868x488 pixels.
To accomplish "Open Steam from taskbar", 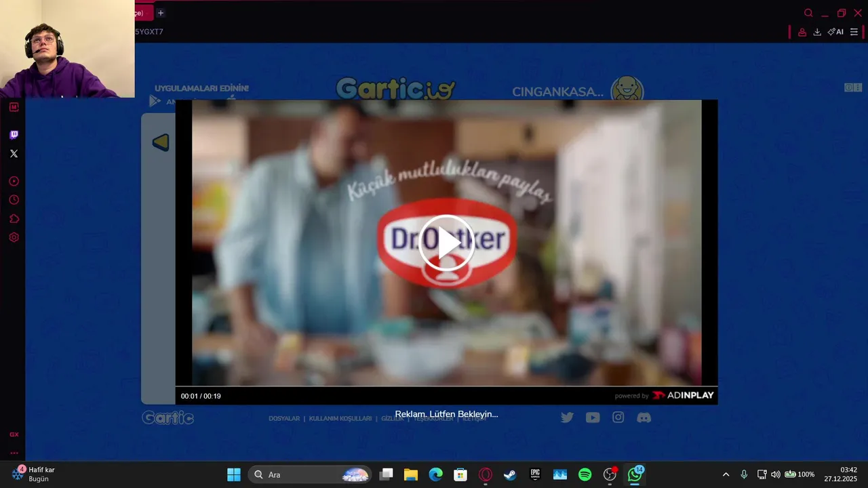I will coord(510,474).
